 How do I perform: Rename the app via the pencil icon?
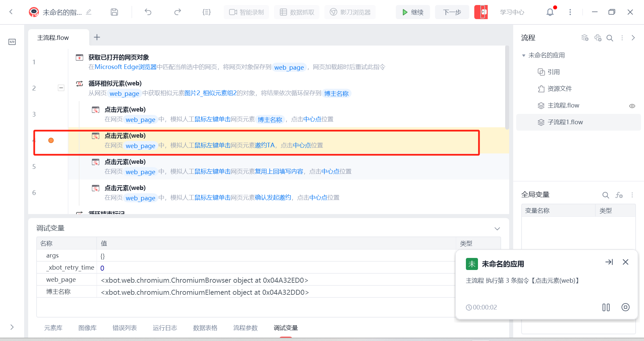click(89, 12)
